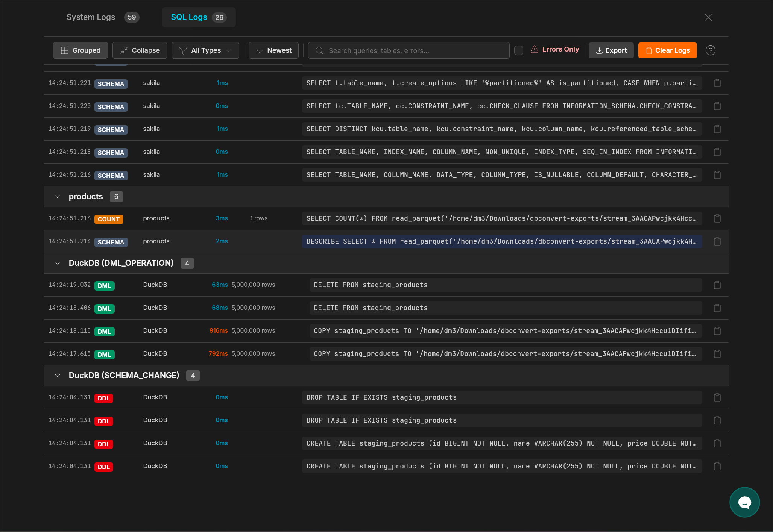This screenshot has width=773, height=532.
Task: Click the '1 rows' count cell
Action: point(259,218)
